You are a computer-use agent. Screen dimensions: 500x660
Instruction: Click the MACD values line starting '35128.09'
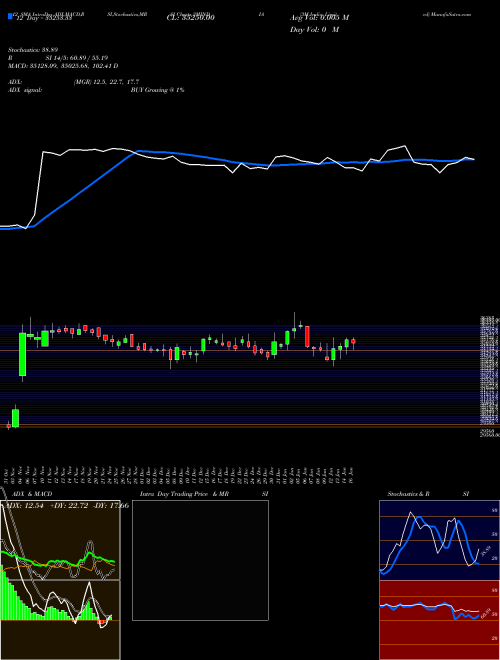72,66
